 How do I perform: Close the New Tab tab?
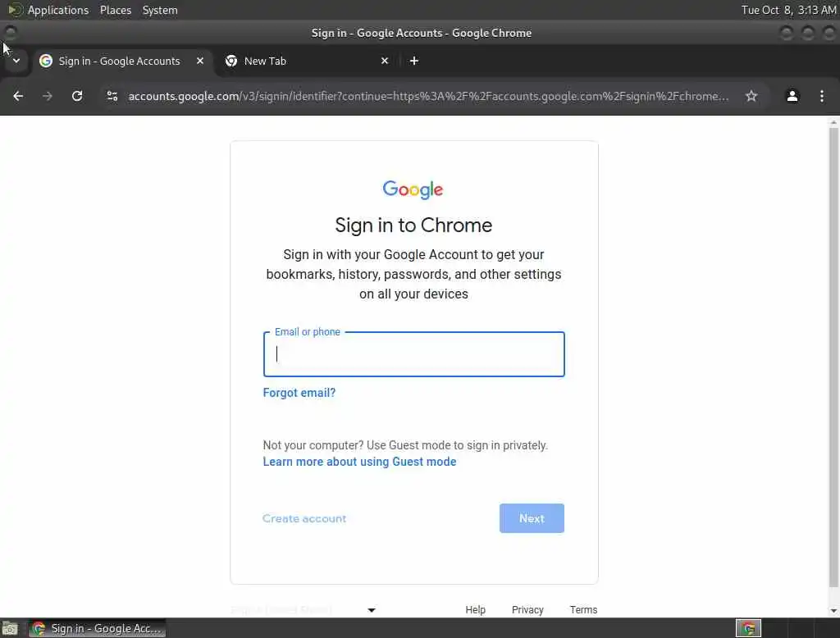(x=384, y=61)
